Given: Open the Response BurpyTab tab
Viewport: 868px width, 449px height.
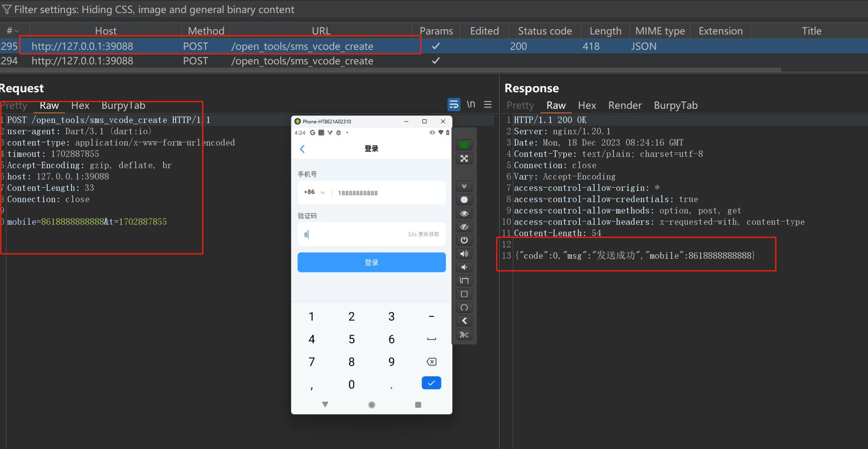Looking at the screenshot, I should (676, 105).
